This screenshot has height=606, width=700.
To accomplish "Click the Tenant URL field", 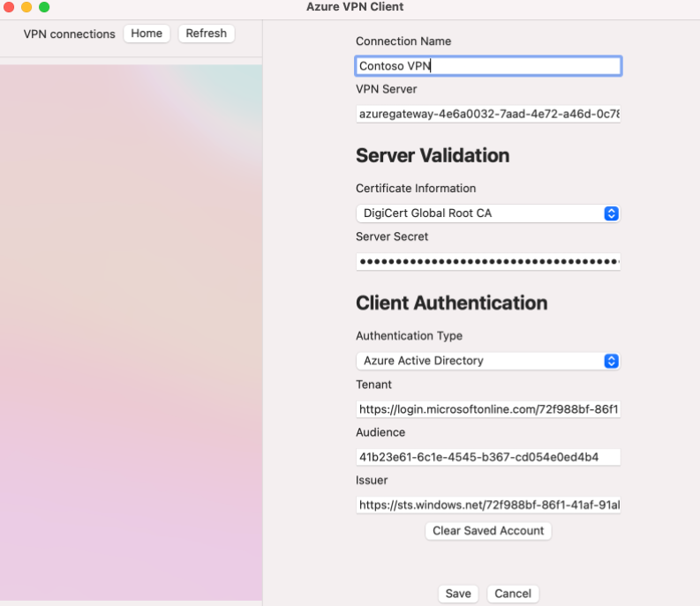I will (488, 409).
